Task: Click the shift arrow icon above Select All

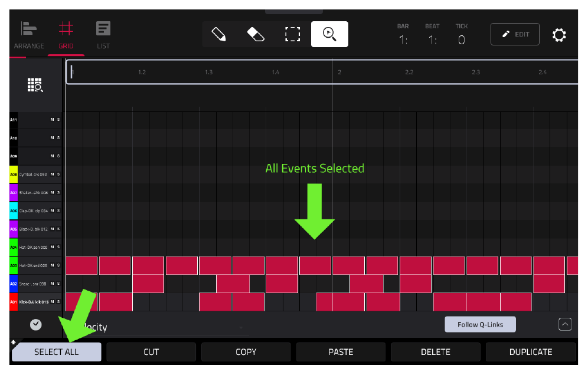Action: point(13,341)
